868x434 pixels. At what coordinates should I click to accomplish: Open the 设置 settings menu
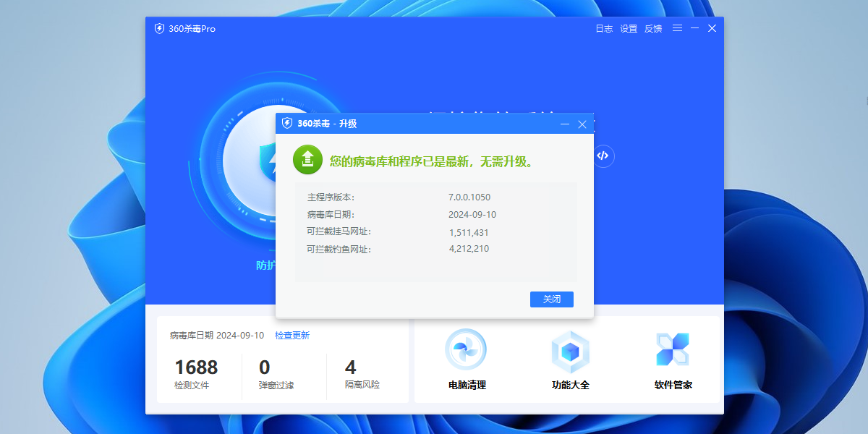(629, 28)
